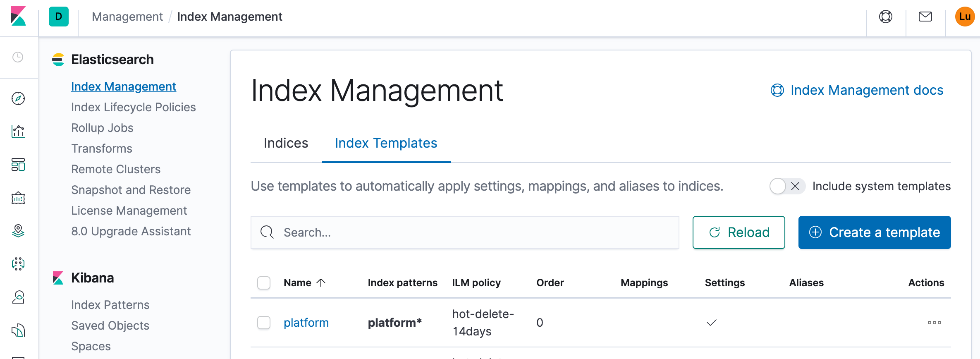The height and width of the screenshot is (359, 980).
Task: Open Spaces management page
Action: [x=91, y=346]
